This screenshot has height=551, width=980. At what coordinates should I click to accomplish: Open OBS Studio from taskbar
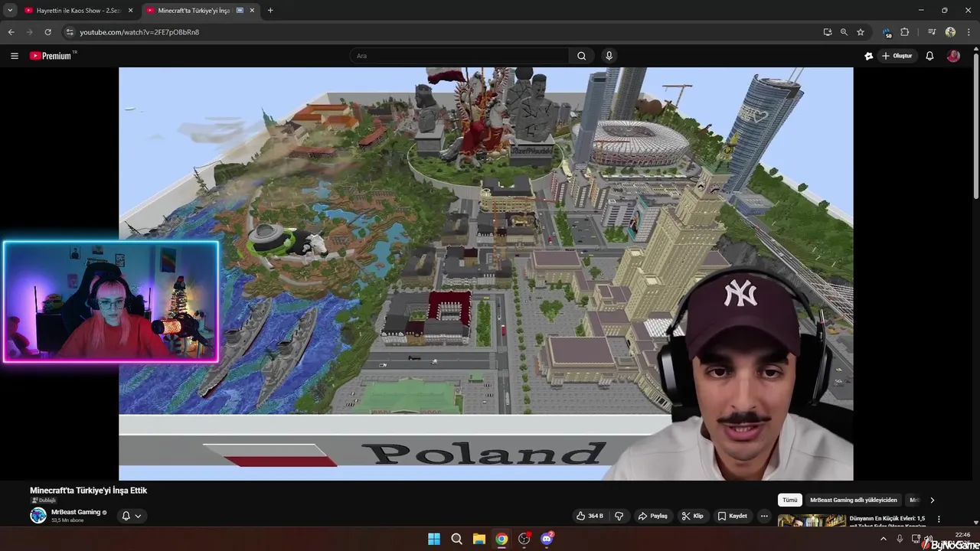(x=524, y=539)
